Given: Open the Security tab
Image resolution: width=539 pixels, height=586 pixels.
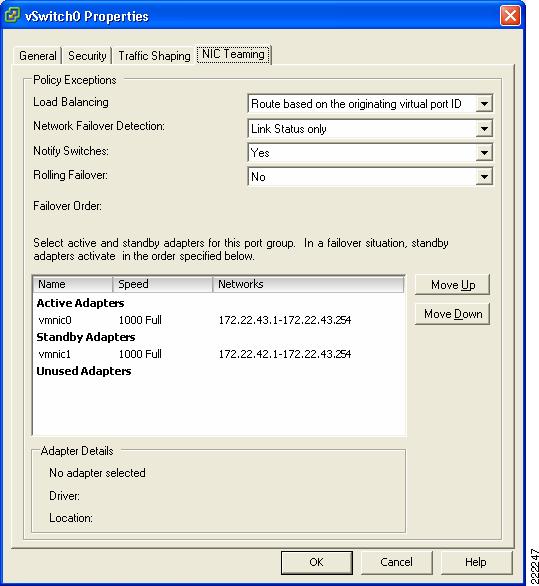Looking at the screenshot, I should 87,56.
